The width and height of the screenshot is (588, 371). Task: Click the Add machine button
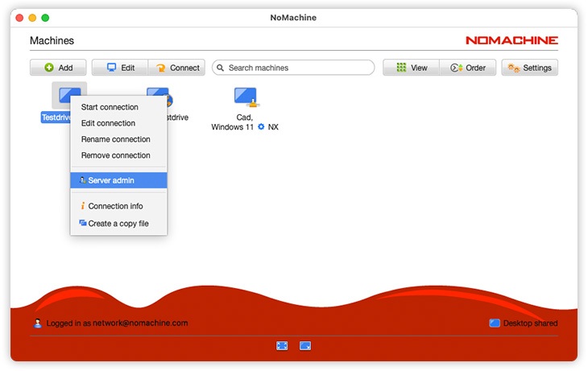(x=58, y=68)
